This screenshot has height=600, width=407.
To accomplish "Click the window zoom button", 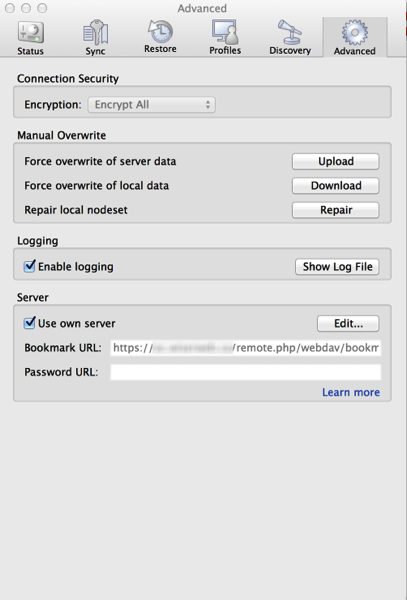I will (42, 8).
